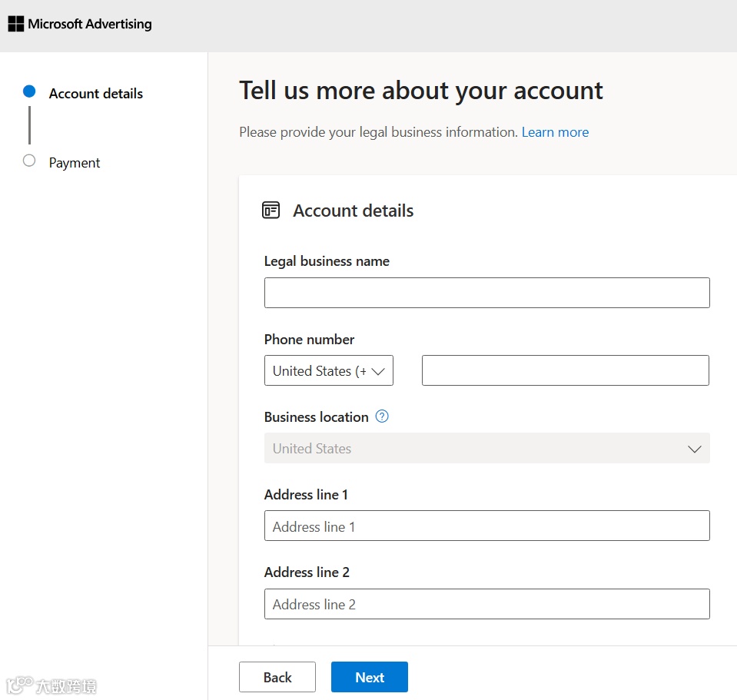737x700 pixels.
Task: Click the Business location help icon
Action: [382, 416]
